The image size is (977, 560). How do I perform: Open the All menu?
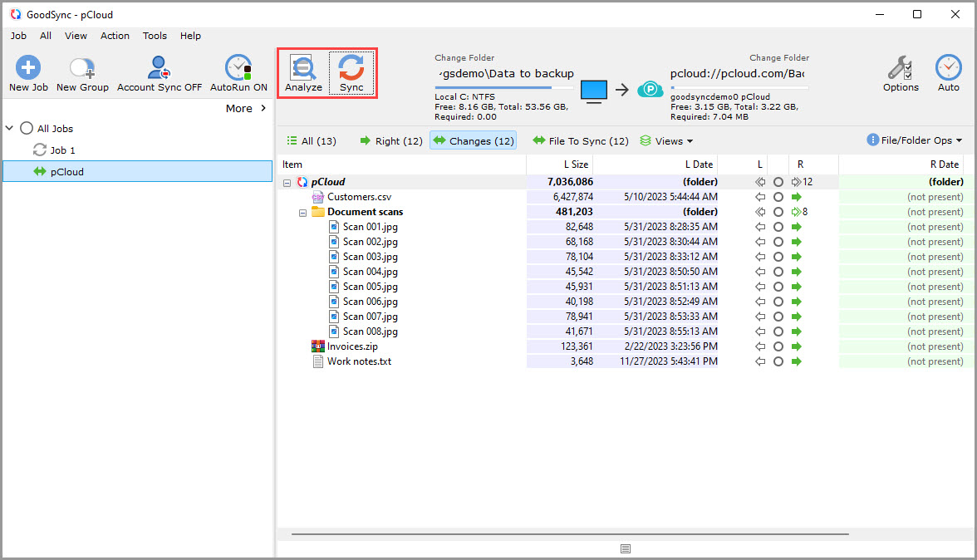pyautogui.click(x=46, y=36)
